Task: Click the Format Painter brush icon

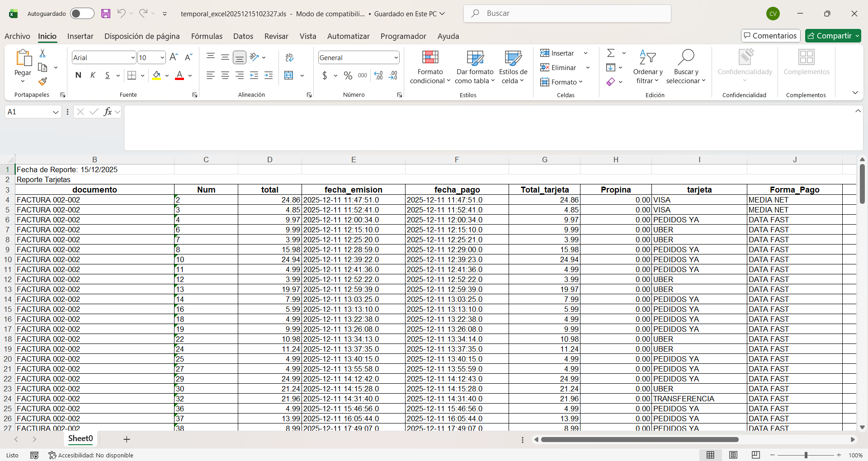Action: tap(42, 82)
